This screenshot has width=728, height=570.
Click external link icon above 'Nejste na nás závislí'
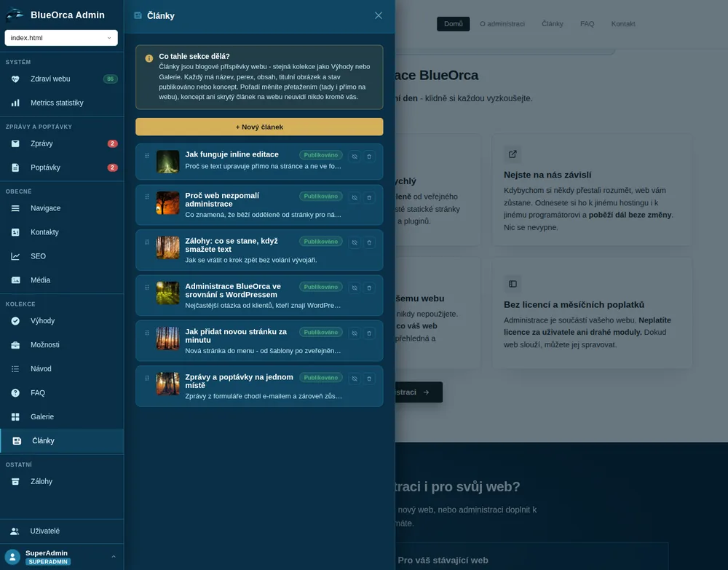click(513, 154)
